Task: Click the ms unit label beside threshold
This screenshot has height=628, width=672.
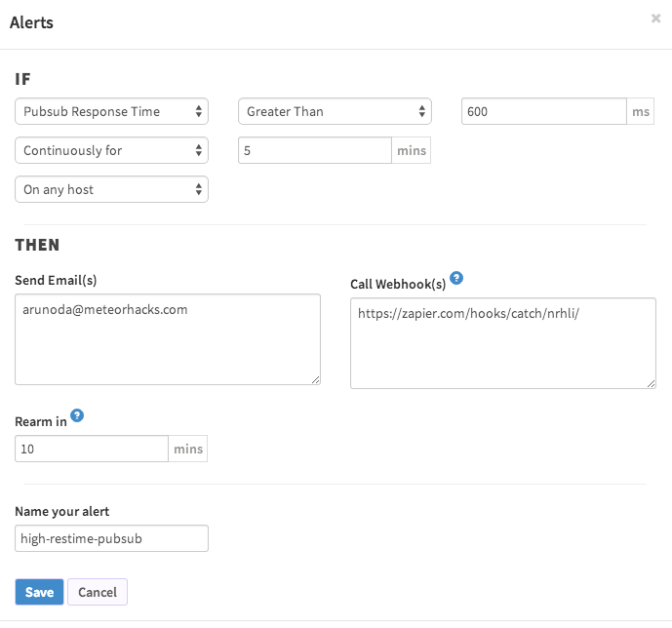Action: (x=640, y=111)
